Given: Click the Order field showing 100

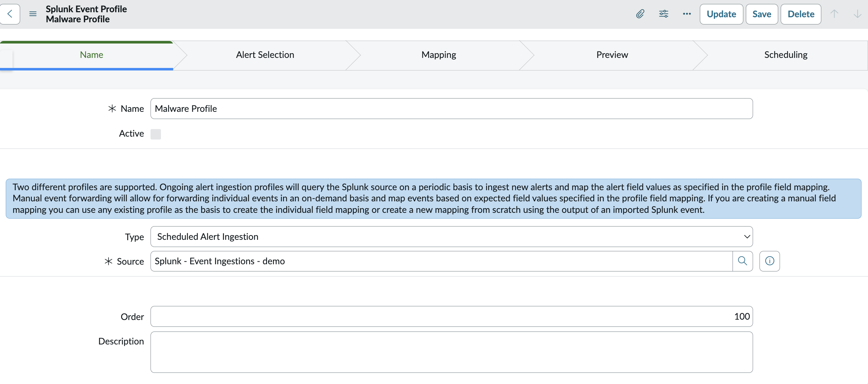Looking at the screenshot, I should pyautogui.click(x=452, y=316).
